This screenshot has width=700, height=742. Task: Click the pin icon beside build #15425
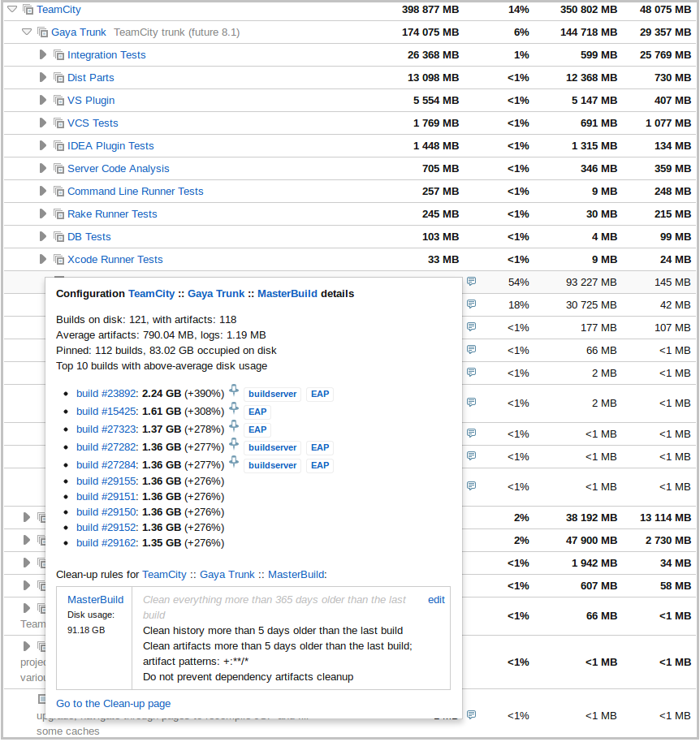pyautogui.click(x=235, y=408)
